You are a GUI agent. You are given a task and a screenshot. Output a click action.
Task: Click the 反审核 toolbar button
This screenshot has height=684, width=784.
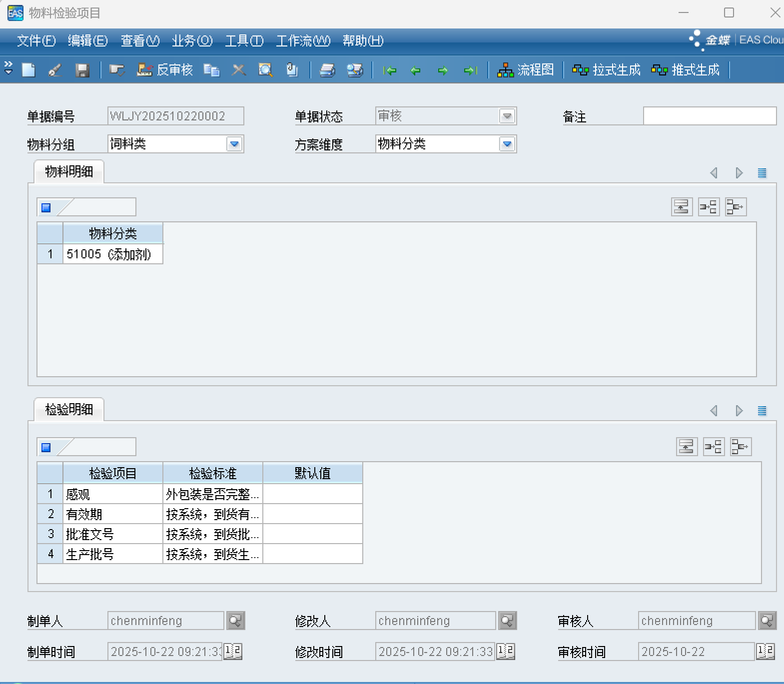pos(165,70)
